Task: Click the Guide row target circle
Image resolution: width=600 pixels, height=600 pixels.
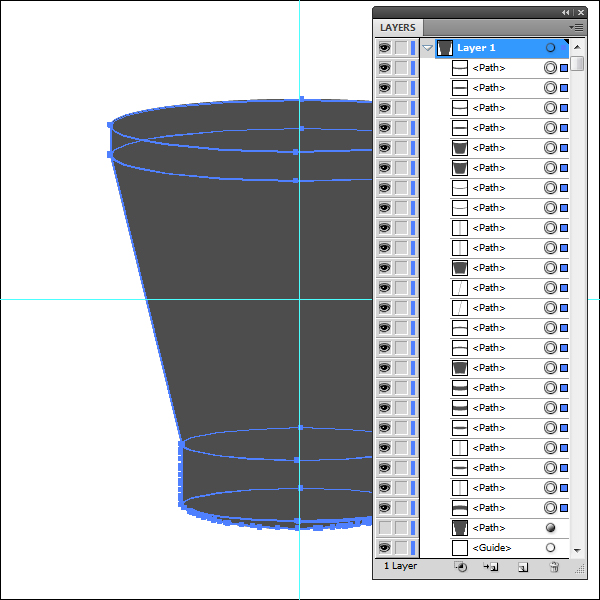Action: coord(550,548)
